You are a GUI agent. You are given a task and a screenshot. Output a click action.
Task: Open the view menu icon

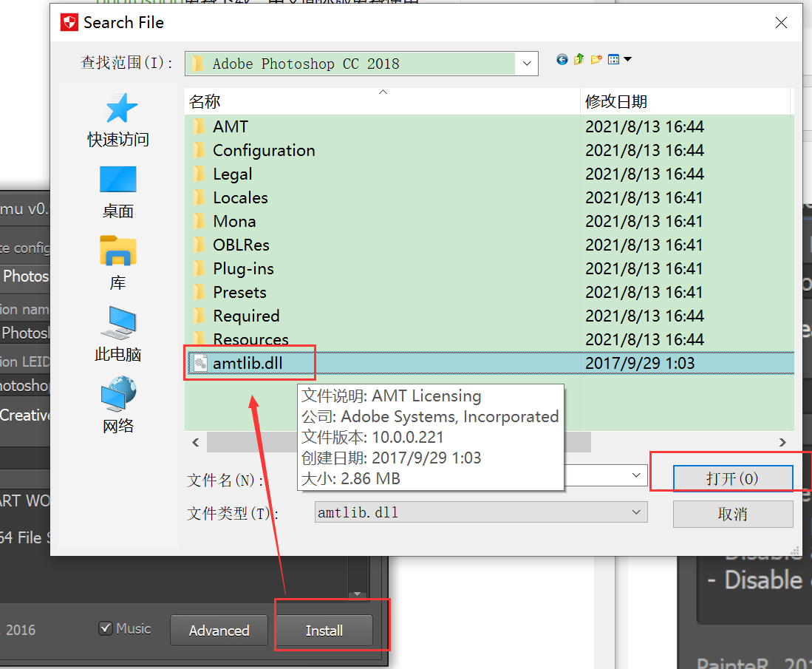tap(619, 60)
